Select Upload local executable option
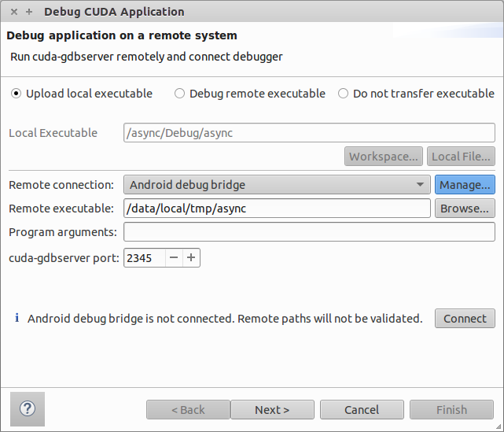 point(17,94)
